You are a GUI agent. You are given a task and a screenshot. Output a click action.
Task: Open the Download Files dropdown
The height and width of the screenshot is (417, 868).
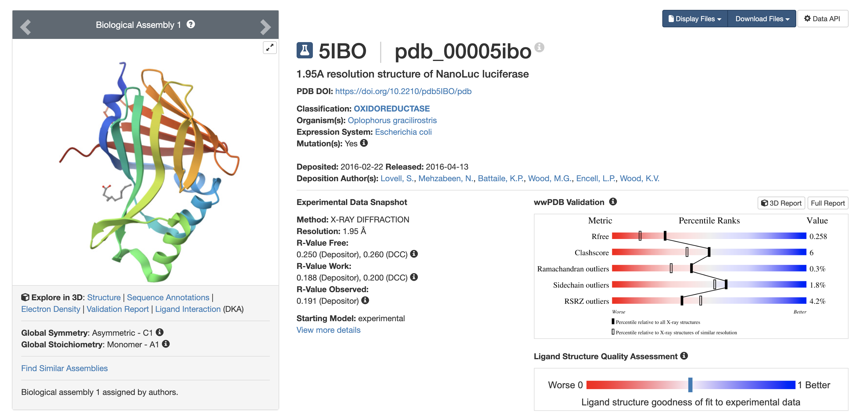click(762, 19)
